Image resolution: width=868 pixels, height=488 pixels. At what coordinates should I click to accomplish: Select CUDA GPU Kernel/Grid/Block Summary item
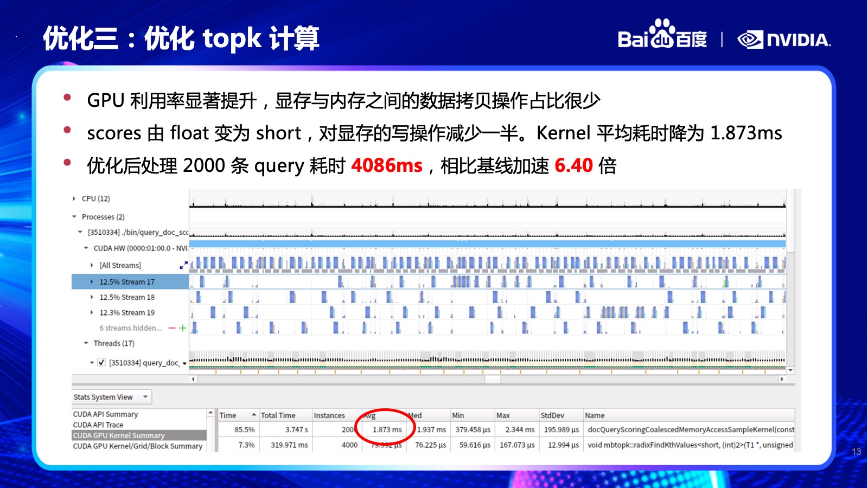coord(138,446)
